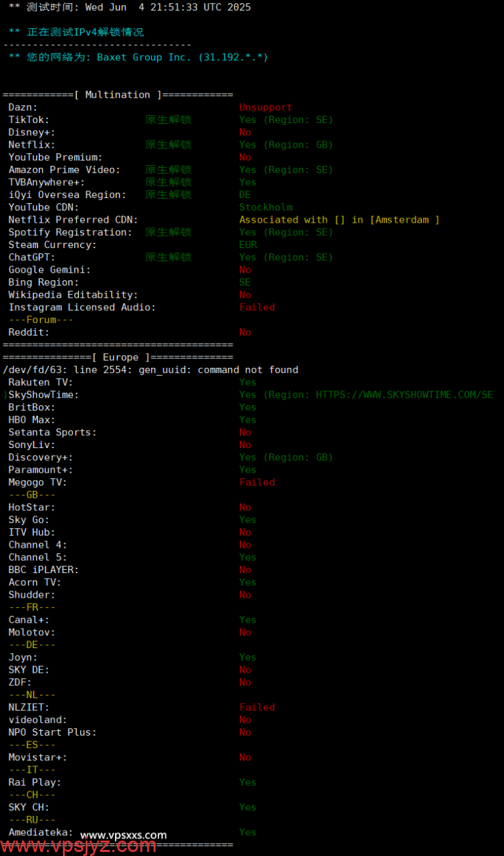Click the 'ZDF:' label
Screen dimensions: 504x856
pyautogui.click(x=20, y=682)
